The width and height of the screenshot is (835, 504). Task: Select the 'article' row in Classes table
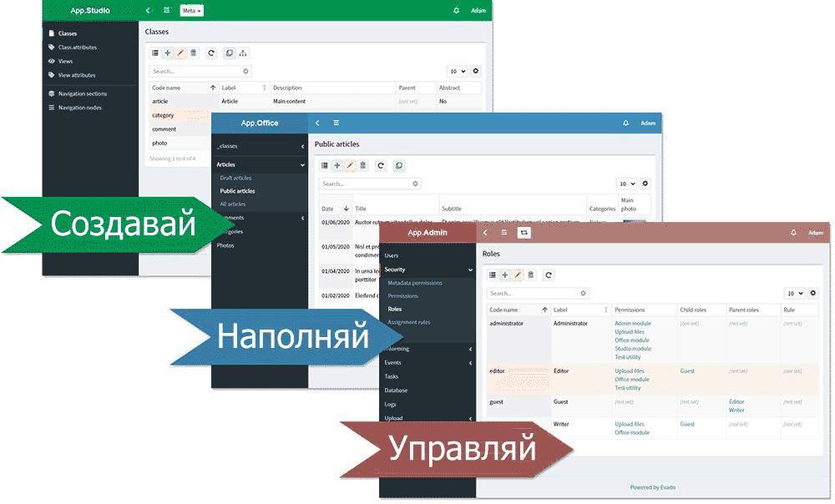pos(316,101)
